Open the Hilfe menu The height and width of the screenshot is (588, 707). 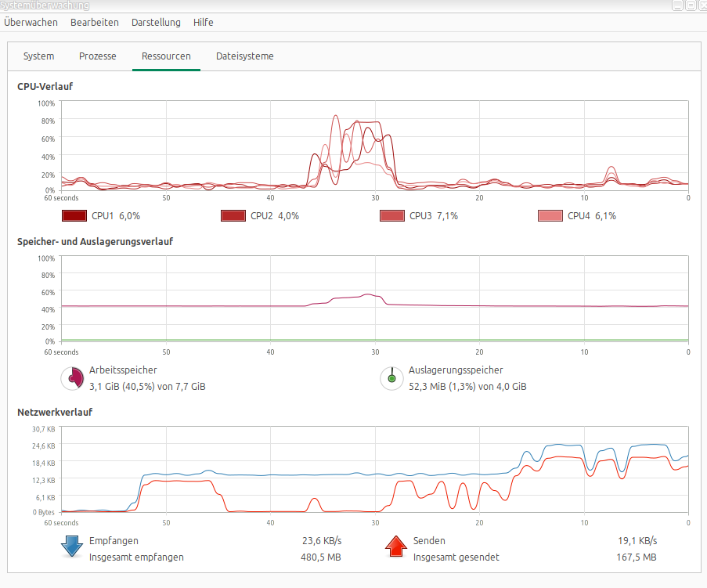pyautogui.click(x=204, y=23)
